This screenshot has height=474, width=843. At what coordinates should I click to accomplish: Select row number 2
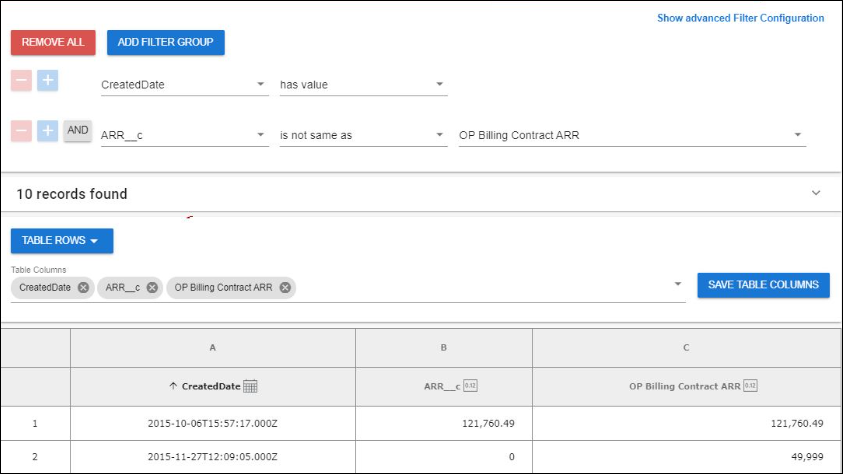(x=35, y=457)
